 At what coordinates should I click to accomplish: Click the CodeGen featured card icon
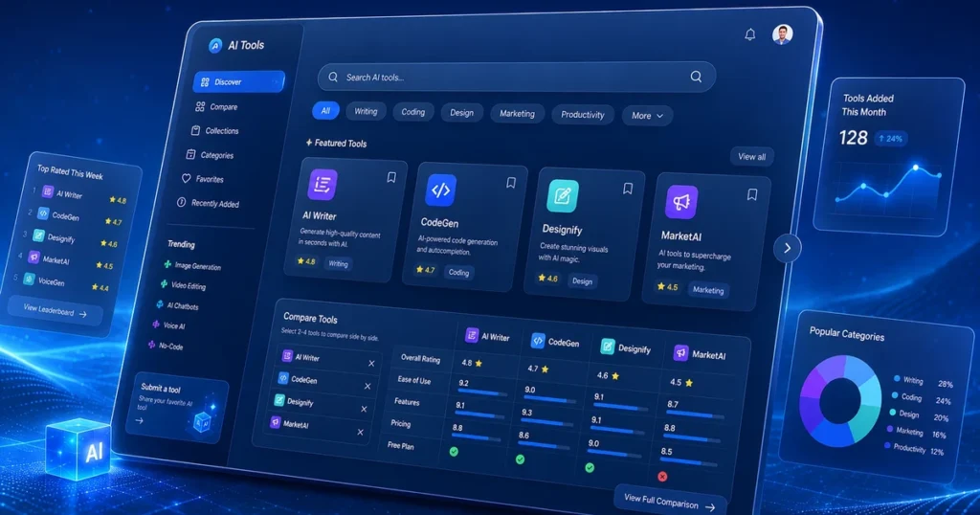pyautogui.click(x=440, y=190)
